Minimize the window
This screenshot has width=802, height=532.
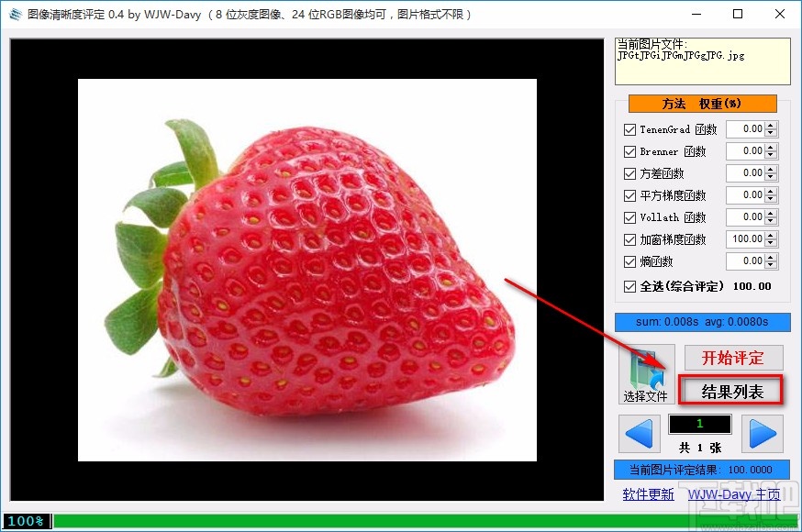click(696, 14)
